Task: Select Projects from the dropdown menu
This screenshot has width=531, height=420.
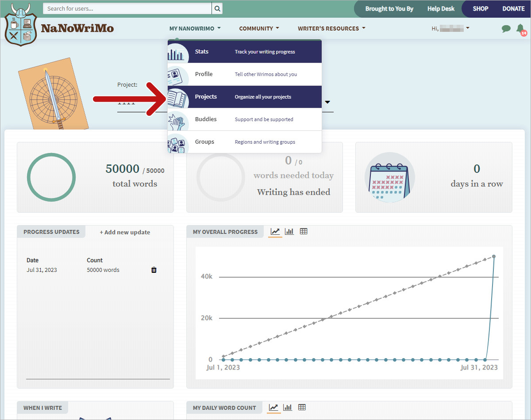Action: (244, 97)
